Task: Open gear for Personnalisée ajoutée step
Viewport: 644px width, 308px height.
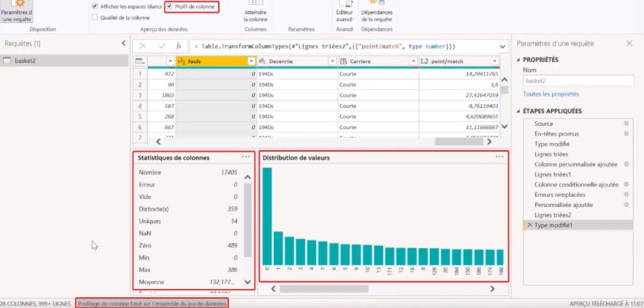Action: click(x=626, y=205)
